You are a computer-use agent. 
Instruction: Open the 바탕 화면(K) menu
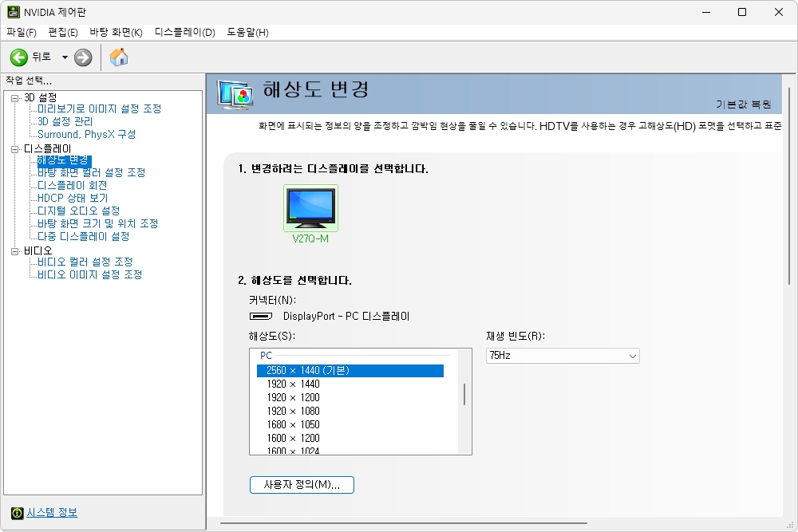[x=116, y=33]
